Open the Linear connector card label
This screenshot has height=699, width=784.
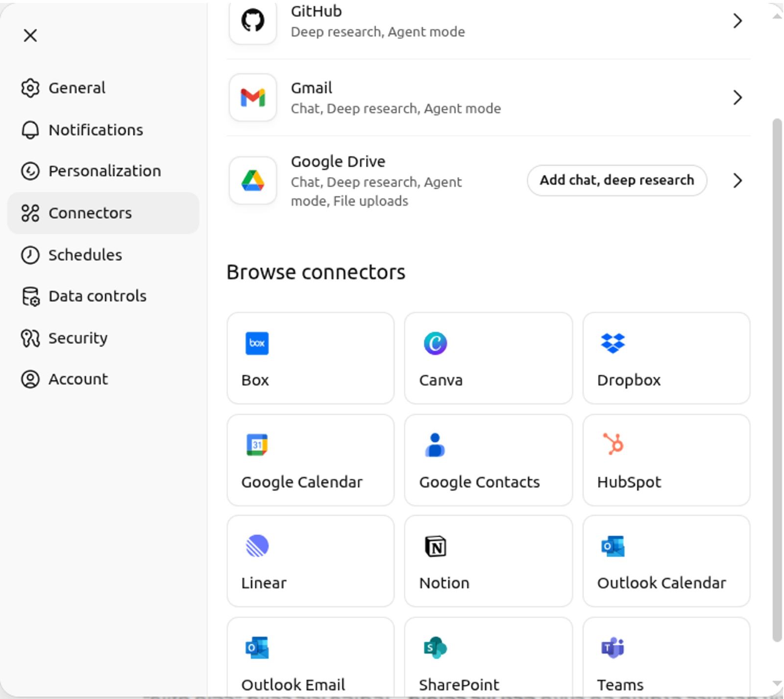click(x=264, y=583)
